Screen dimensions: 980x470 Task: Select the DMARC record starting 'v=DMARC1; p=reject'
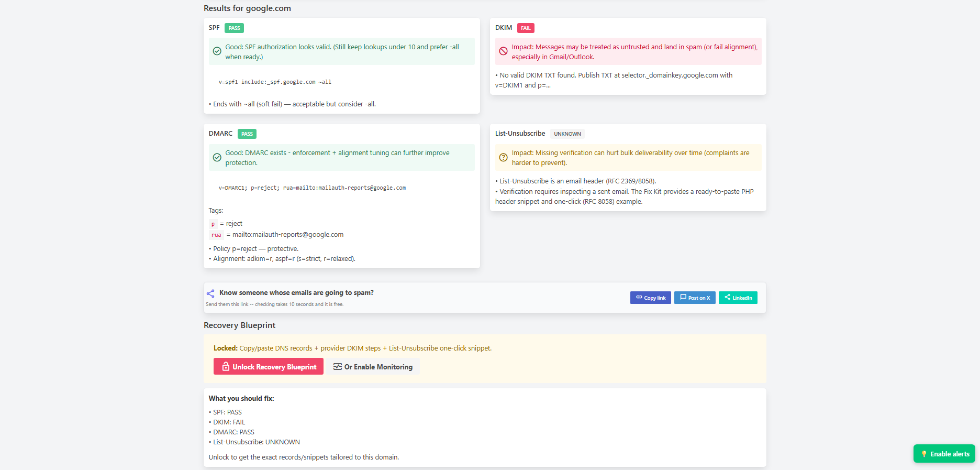pyautogui.click(x=312, y=188)
